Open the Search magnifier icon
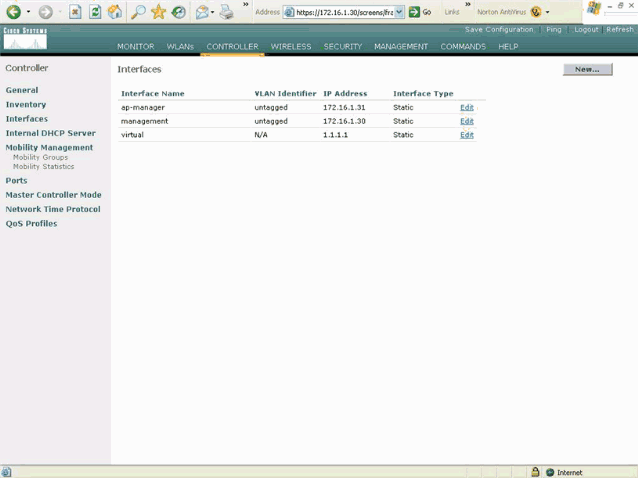638x478 pixels. point(138,12)
